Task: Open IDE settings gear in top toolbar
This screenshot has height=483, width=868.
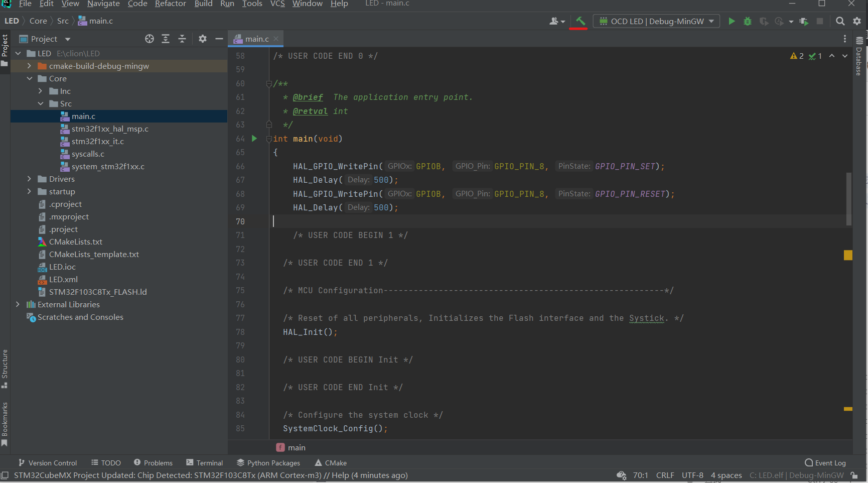Action: tap(857, 21)
